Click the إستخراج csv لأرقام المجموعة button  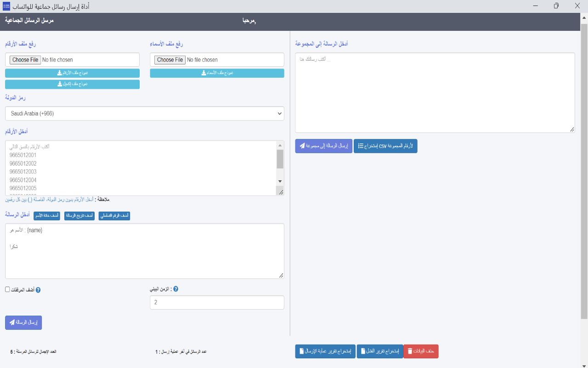[x=385, y=146]
